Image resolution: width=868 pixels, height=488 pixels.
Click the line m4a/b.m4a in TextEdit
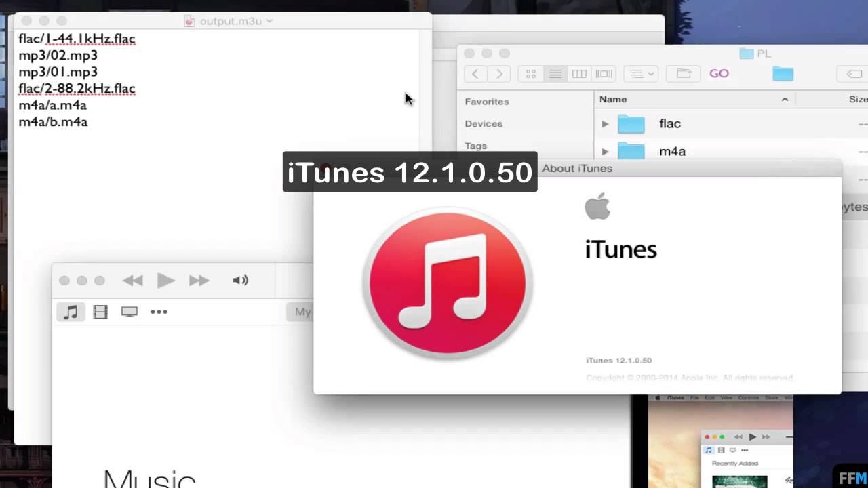click(x=53, y=122)
